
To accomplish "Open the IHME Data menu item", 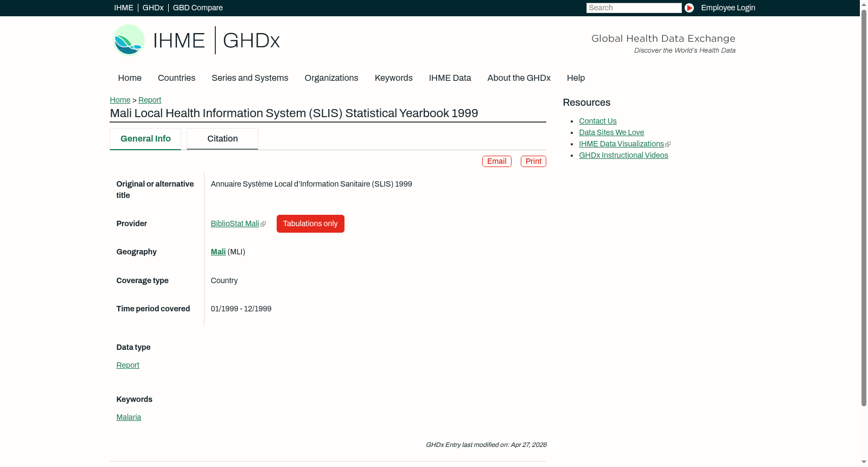I will [450, 78].
